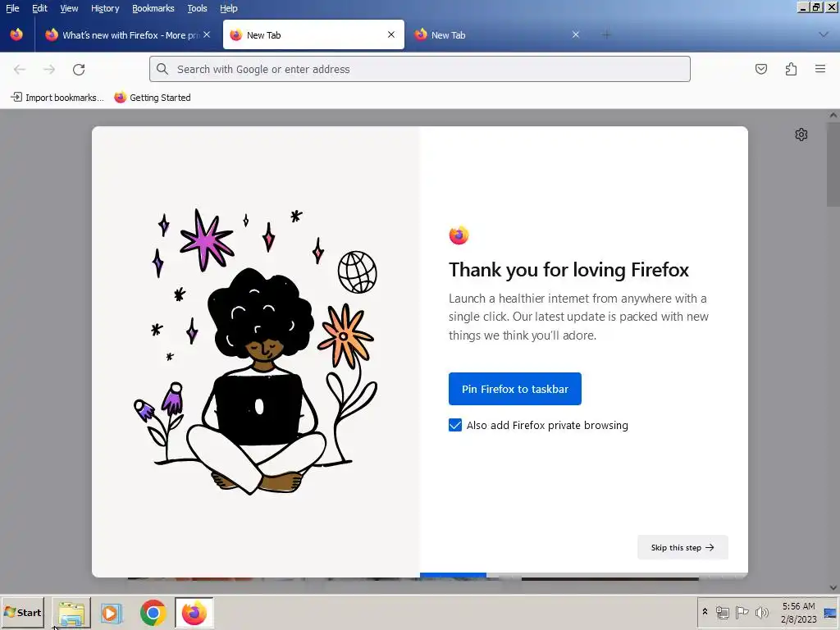Uncheck Also add Firefox private browsing
The height and width of the screenshot is (630, 840).
pos(454,425)
